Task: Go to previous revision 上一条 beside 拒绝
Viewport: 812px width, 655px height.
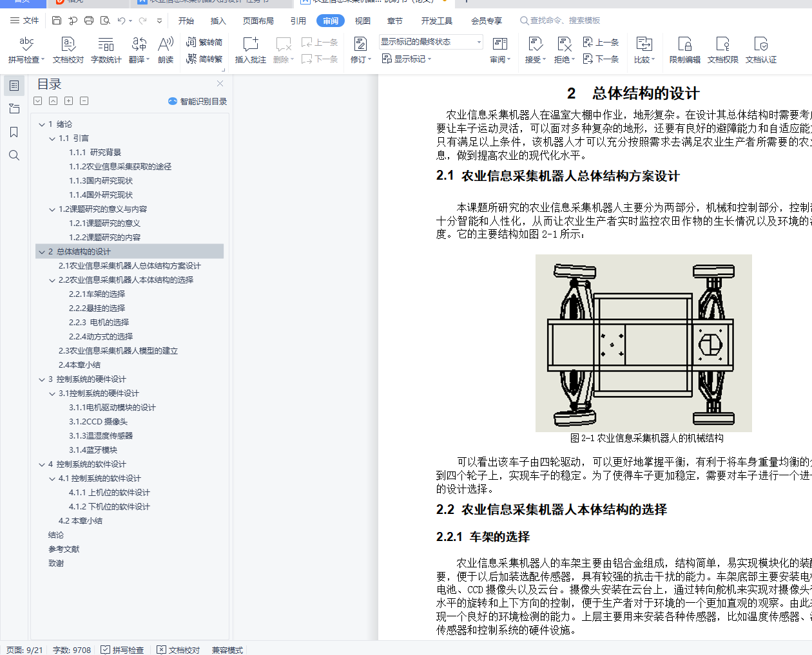Action: (x=601, y=42)
